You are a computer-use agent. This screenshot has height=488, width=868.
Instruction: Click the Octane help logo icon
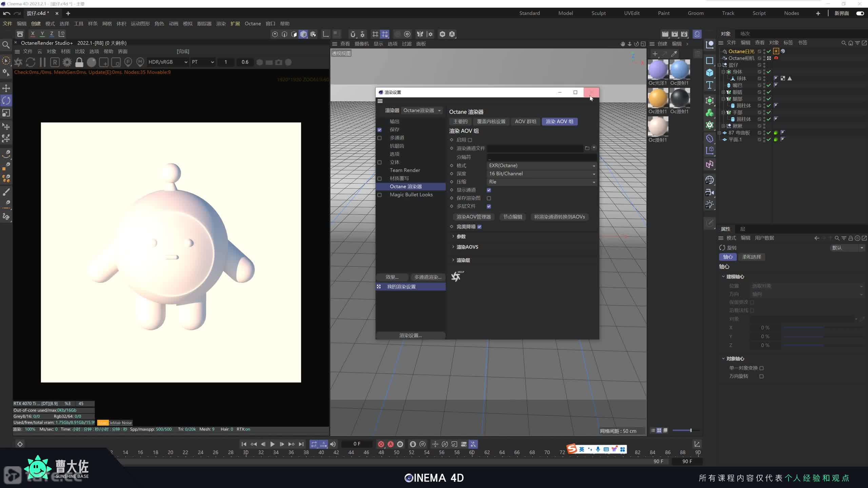(456, 277)
